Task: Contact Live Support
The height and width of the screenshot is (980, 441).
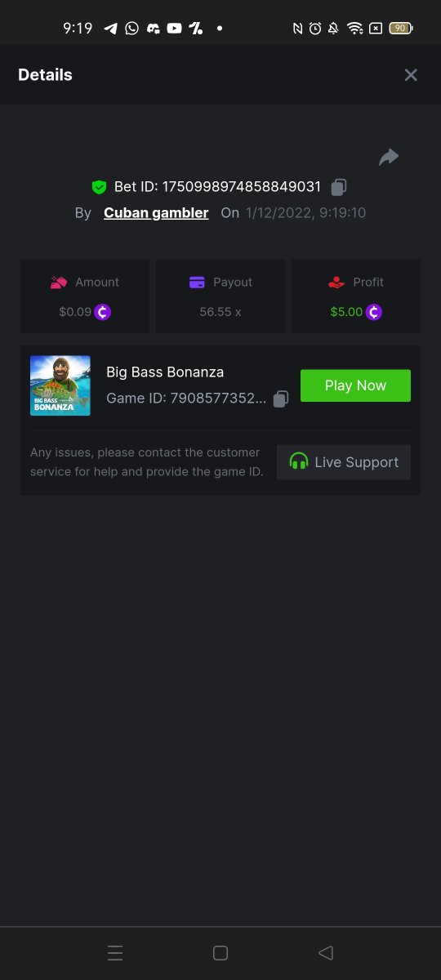Action: coord(344,462)
